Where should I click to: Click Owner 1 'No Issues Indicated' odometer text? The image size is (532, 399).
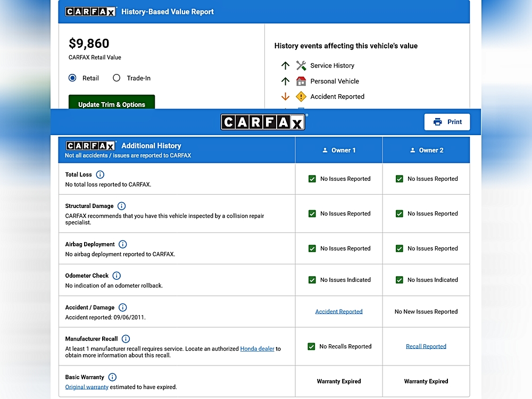click(x=345, y=280)
